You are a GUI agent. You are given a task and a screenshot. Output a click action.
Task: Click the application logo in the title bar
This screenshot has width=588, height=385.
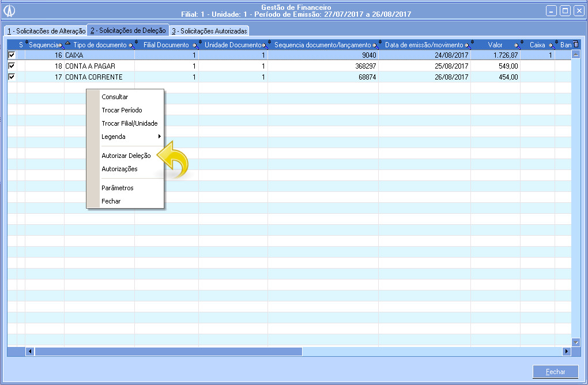click(9, 11)
